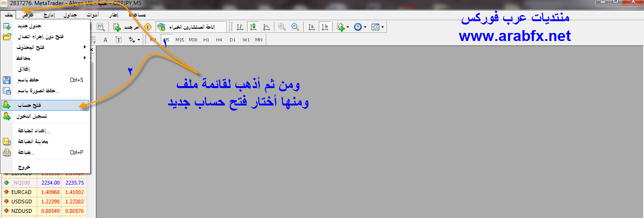Viewport: 644px width, 218px height.
Task: Choose جدول جديد (New Chart) menu entry
Action: [45, 26]
